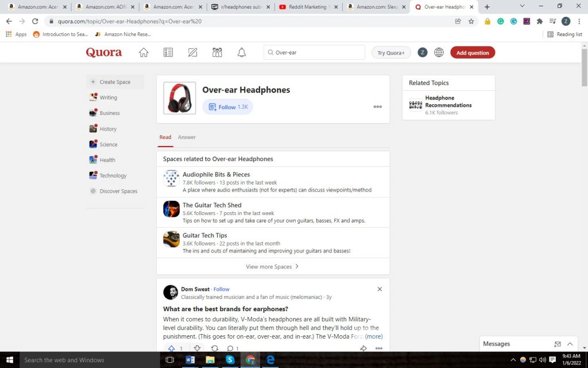Open Guitar Tech Tips space

[205, 235]
